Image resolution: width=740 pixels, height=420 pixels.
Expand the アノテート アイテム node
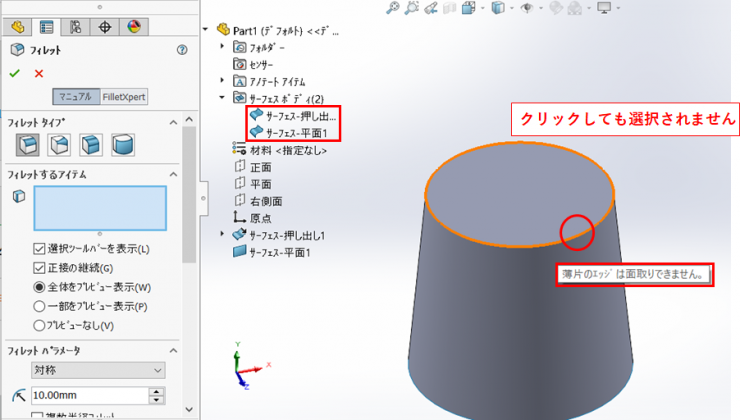click(222, 80)
